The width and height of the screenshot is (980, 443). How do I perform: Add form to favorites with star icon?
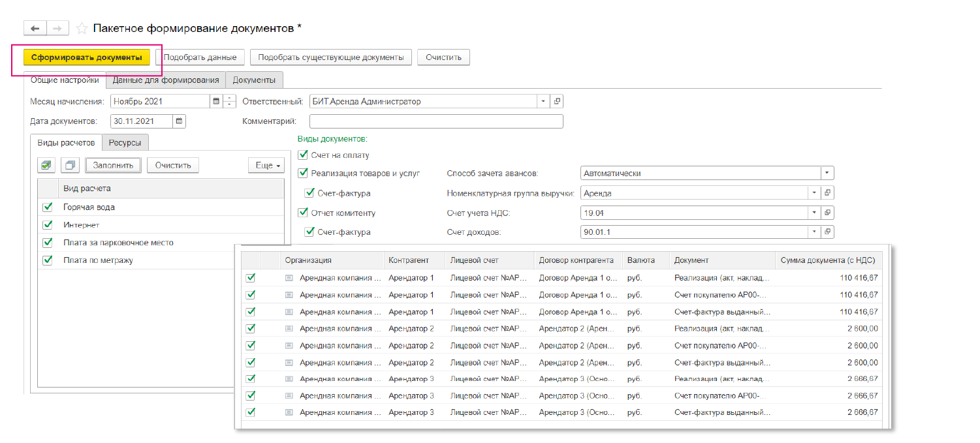coord(82,28)
